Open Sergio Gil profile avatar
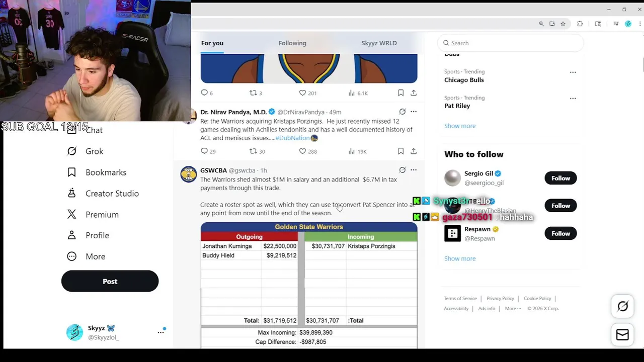This screenshot has width=644, height=362. click(x=452, y=178)
